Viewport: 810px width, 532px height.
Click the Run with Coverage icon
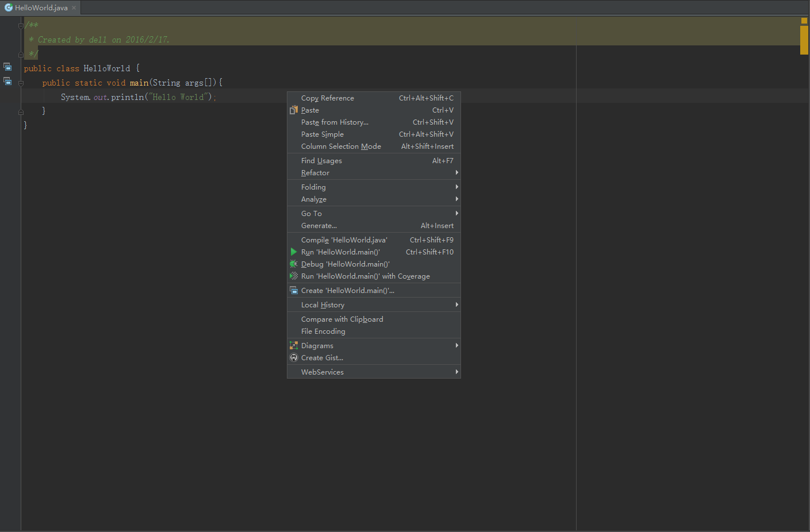[294, 276]
